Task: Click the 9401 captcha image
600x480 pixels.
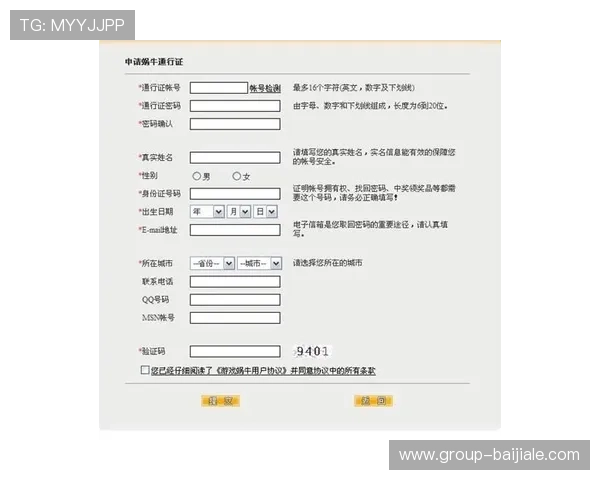Action: point(313,351)
